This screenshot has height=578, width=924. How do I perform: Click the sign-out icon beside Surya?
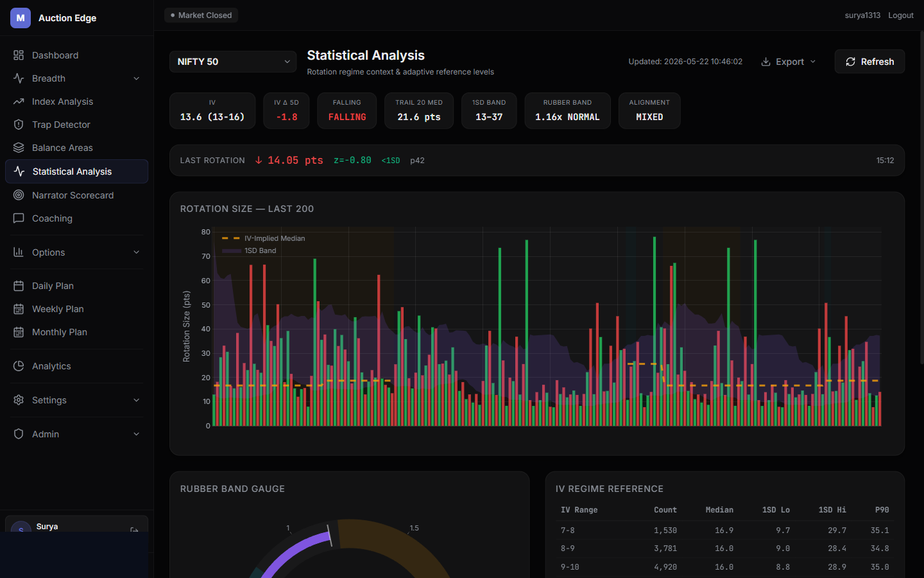134,530
